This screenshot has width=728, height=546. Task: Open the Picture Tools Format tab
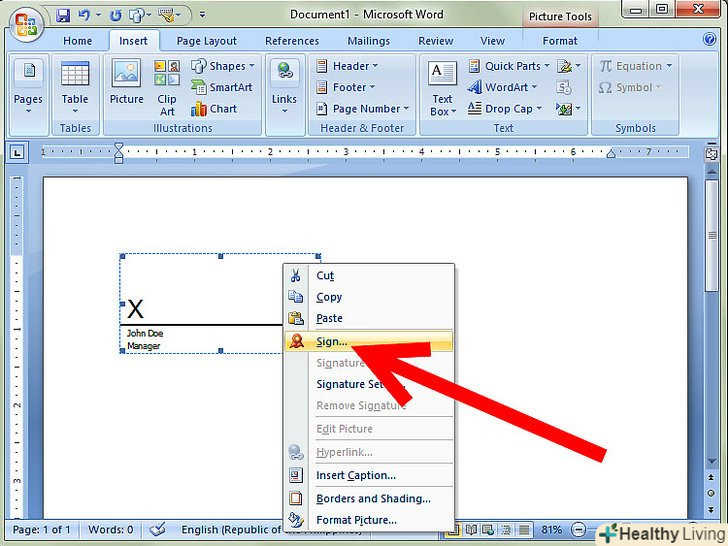coord(560,41)
